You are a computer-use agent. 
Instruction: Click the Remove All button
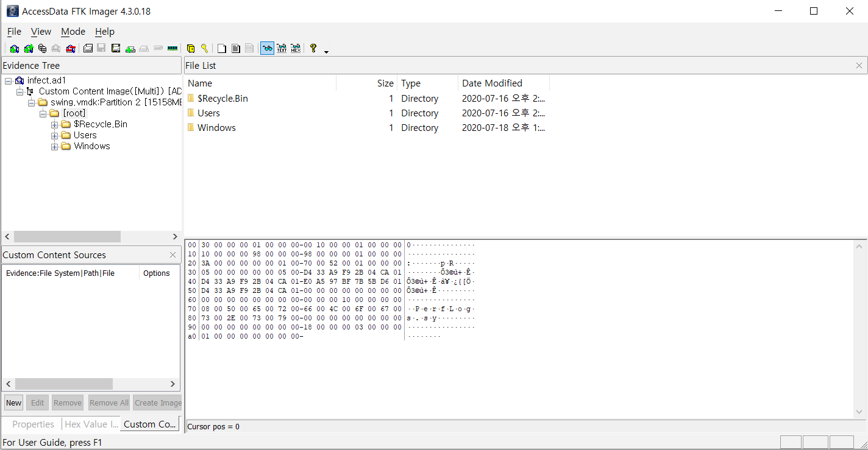[108, 403]
